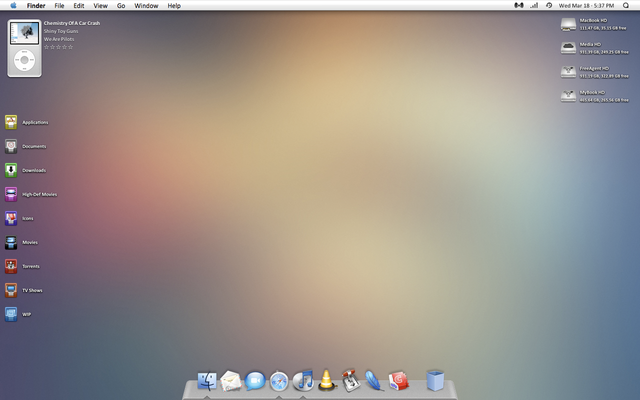Open the File menu
The width and height of the screenshot is (640, 400).
click(x=59, y=5)
